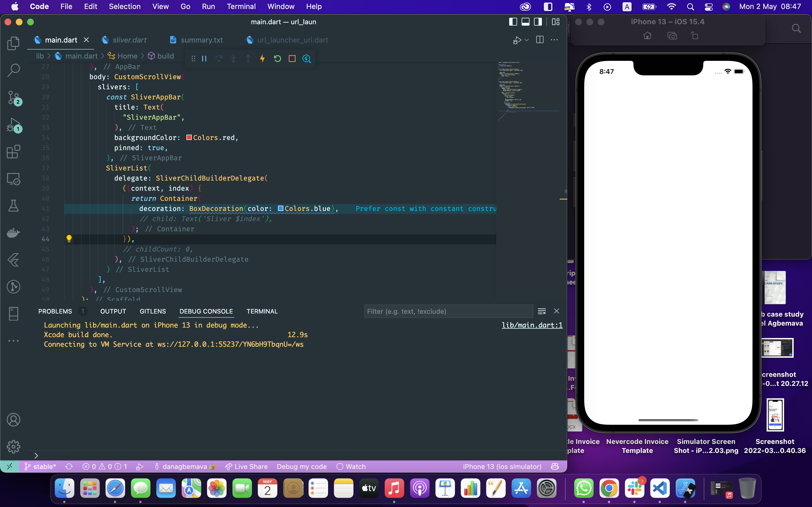Open the editor More Actions ellipsis
Image resolution: width=812 pixels, height=507 pixels.
pos(554,40)
